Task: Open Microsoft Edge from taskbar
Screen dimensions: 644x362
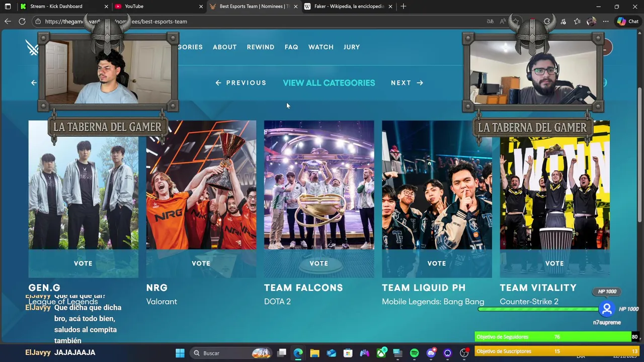Action: tap(298, 353)
